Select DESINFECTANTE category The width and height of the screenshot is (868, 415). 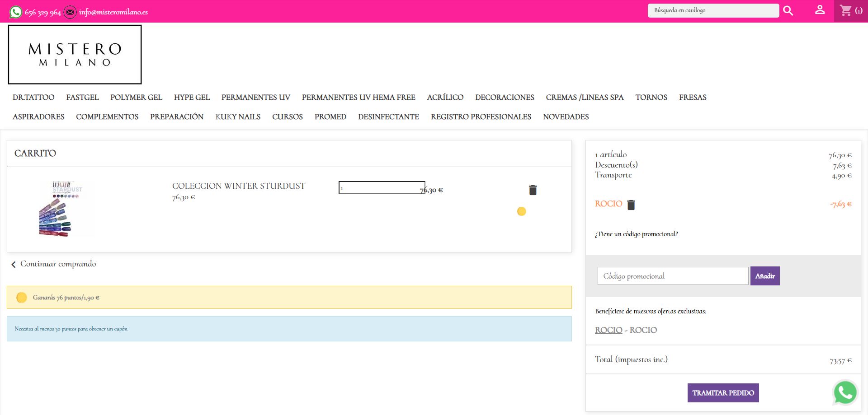pyautogui.click(x=388, y=117)
